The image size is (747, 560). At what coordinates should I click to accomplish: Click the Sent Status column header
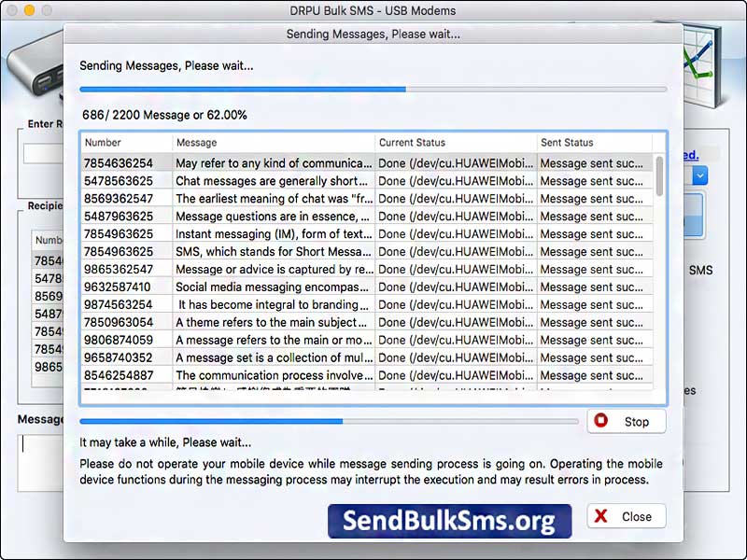coord(594,143)
